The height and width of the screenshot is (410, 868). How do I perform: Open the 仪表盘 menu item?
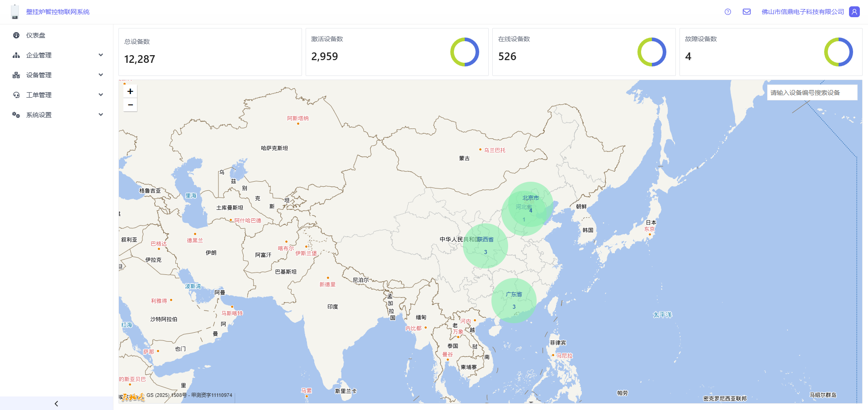36,35
